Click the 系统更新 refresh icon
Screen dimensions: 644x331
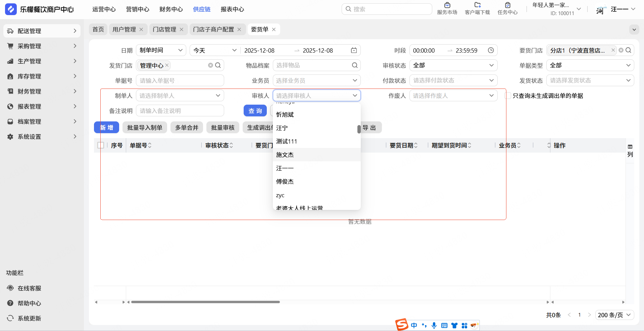point(10,318)
